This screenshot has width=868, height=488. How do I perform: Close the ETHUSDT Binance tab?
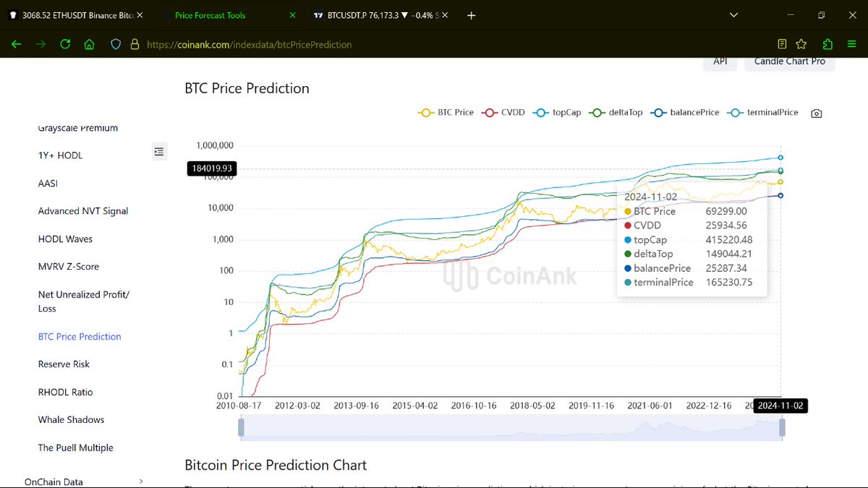coord(139,15)
